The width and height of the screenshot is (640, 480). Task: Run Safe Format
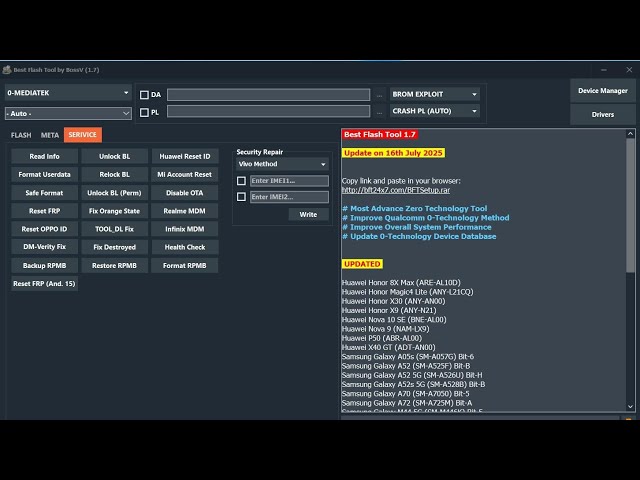coord(44,193)
